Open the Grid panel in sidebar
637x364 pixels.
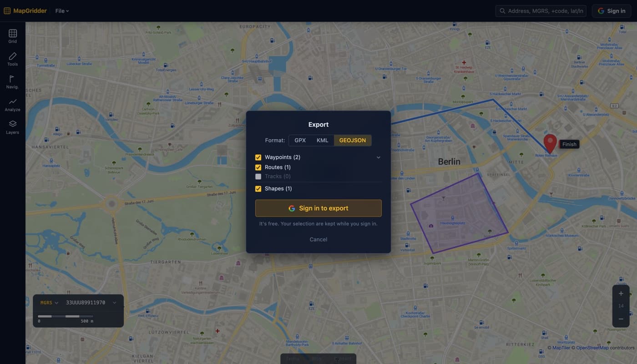tap(13, 36)
